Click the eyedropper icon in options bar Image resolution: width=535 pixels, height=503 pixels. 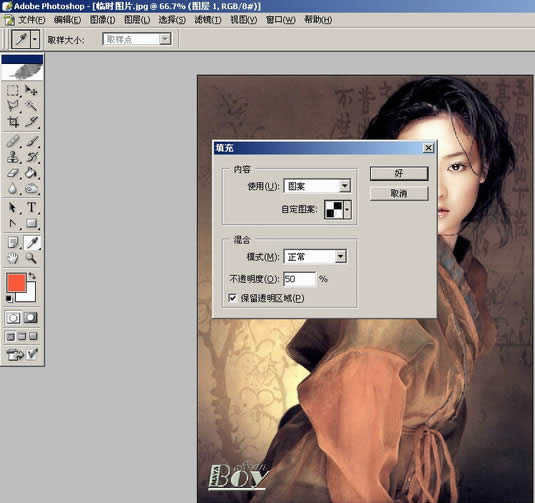click(21, 39)
